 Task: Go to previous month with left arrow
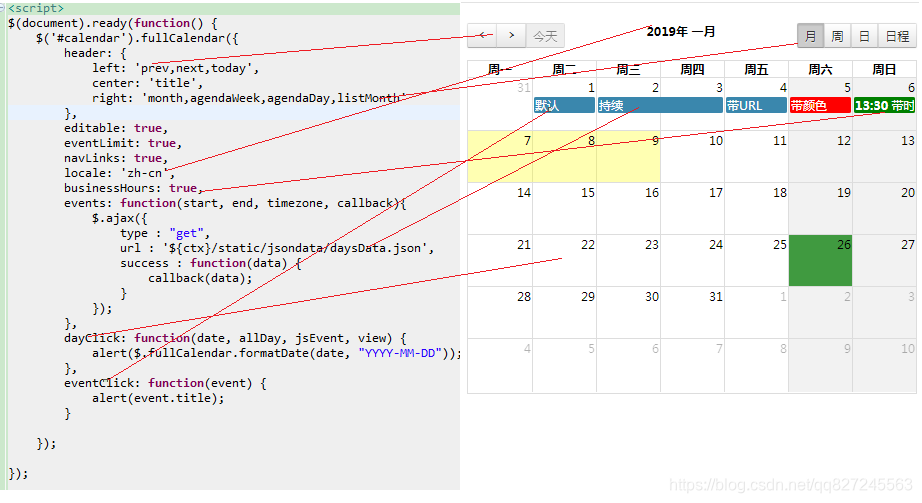coord(482,35)
